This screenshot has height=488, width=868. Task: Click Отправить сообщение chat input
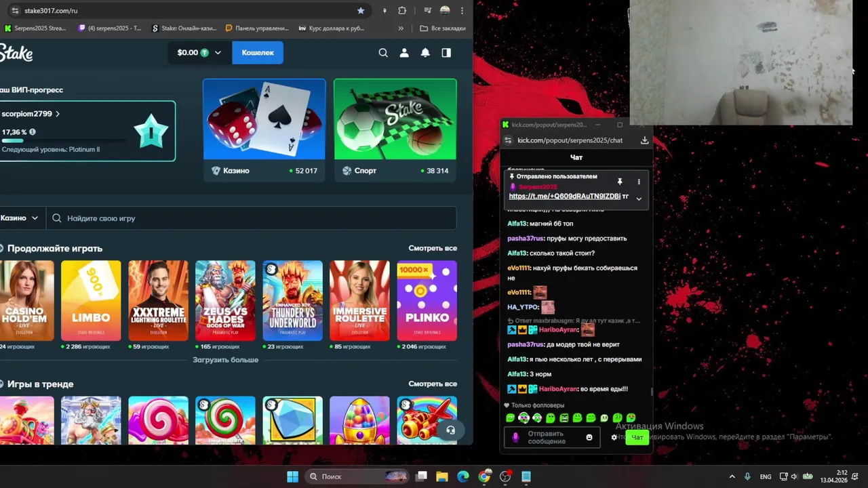point(553,437)
